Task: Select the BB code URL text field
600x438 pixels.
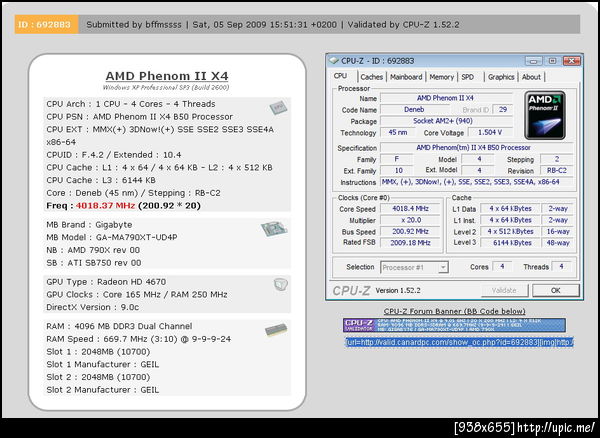Action: (459, 342)
